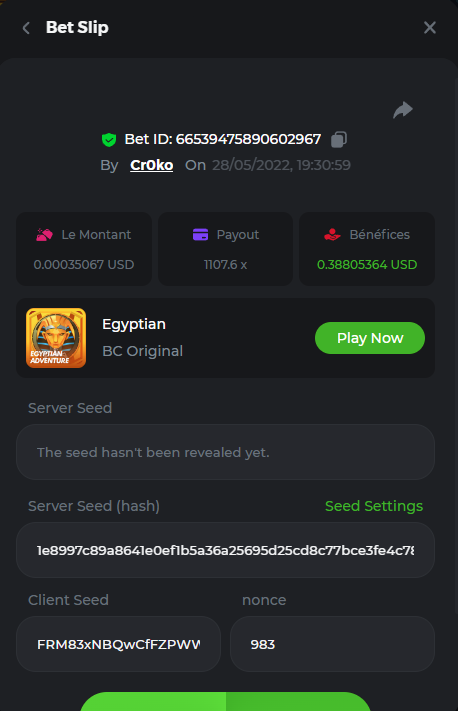Click the green button at the bottom
Image resolution: width=458 pixels, height=711 pixels.
point(225,701)
